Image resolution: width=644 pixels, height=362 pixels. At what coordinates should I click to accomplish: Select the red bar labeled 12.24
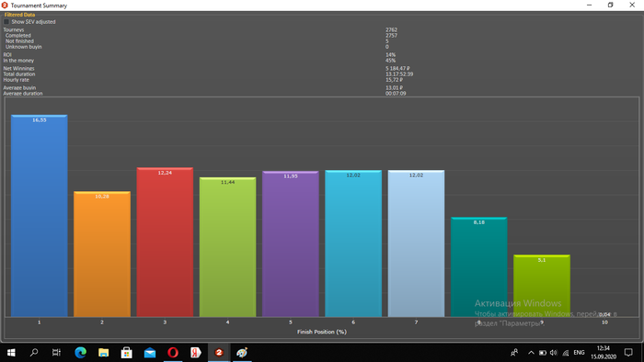pos(165,242)
